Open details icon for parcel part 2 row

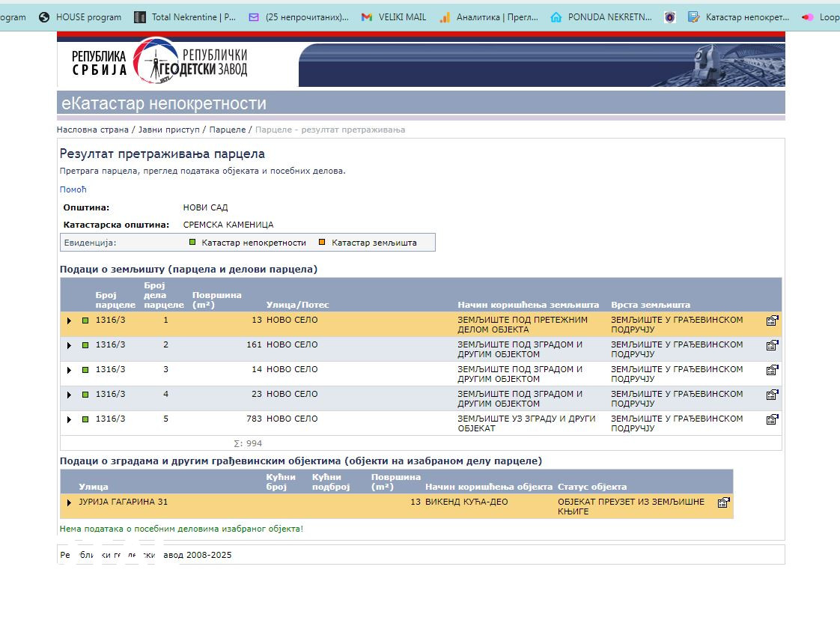click(772, 345)
